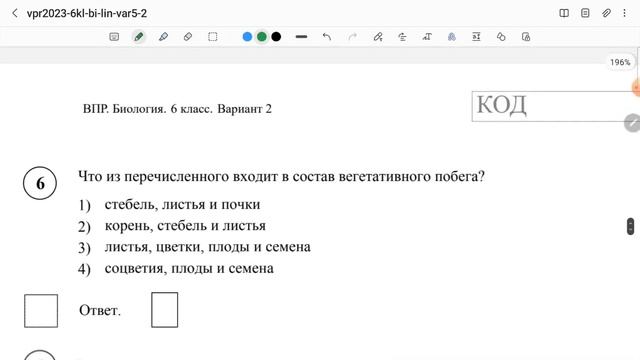Click the question text about вегетативного побега
The image size is (640, 360).
tap(281, 177)
